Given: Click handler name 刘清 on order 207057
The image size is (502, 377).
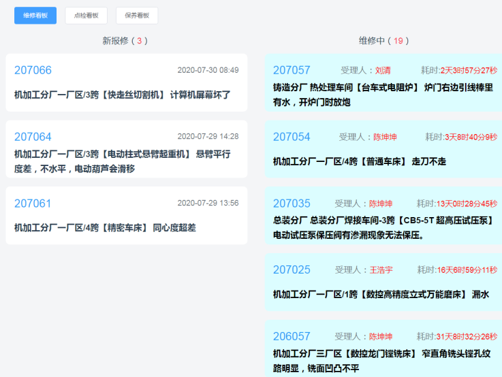Looking at the screenshot, I should [383, 70].
